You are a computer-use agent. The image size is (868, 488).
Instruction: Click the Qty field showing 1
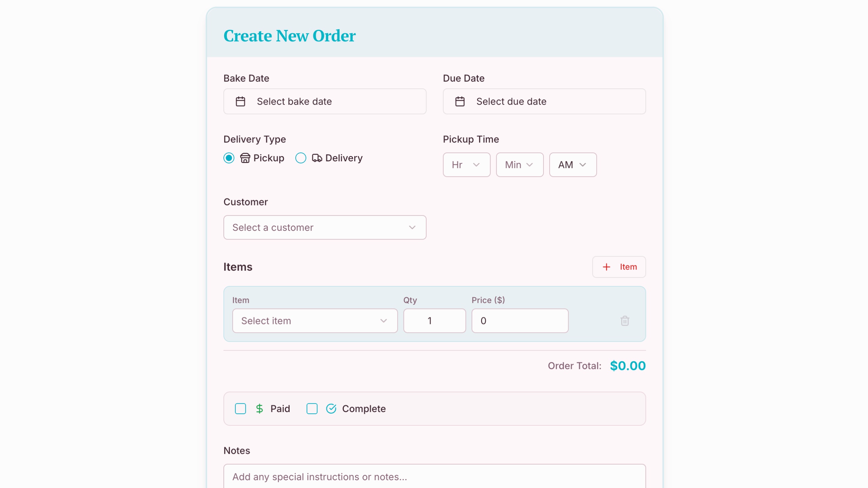point(434,321)
